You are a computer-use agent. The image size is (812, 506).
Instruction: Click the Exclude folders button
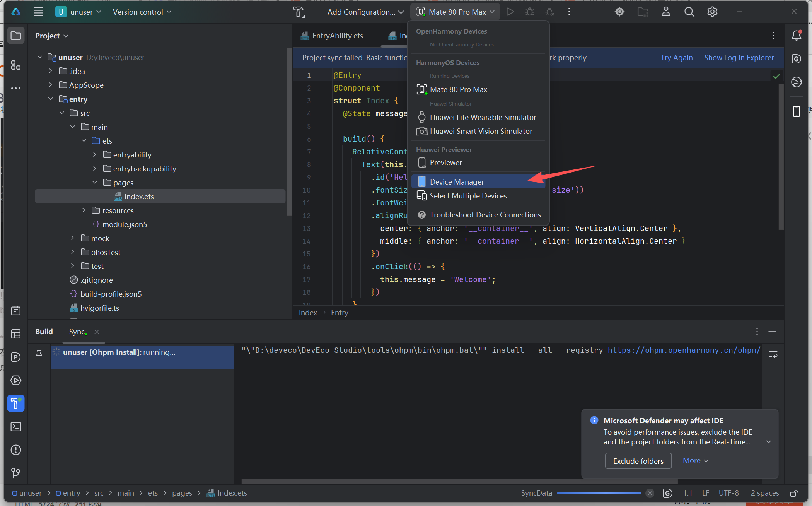(638, 461)
